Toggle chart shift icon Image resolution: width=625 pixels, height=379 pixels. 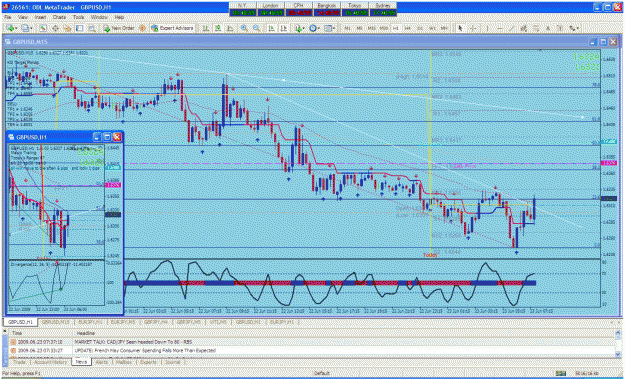(284, 28)
